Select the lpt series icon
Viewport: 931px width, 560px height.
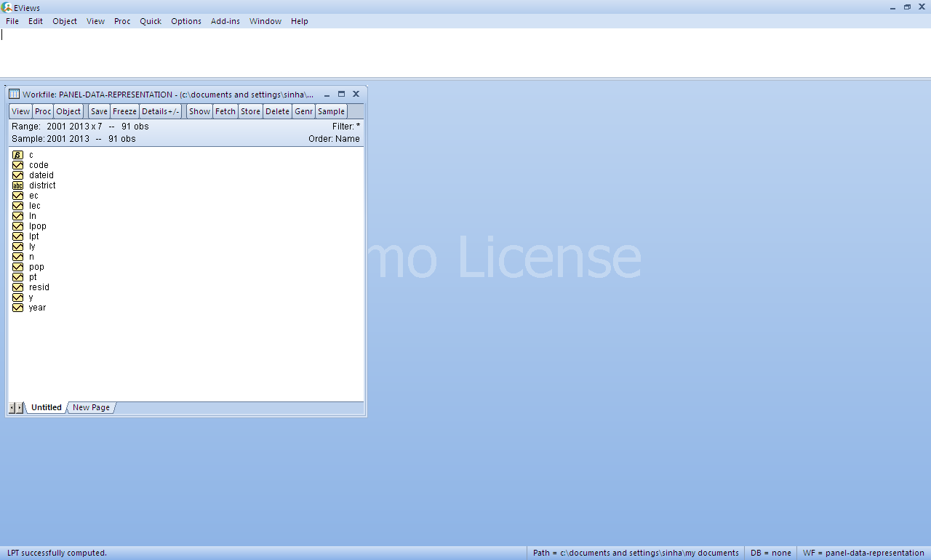(18, 236)
